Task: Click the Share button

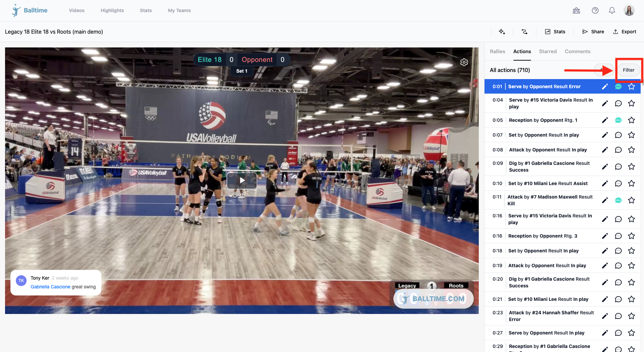Action: [x=593, y=32]
